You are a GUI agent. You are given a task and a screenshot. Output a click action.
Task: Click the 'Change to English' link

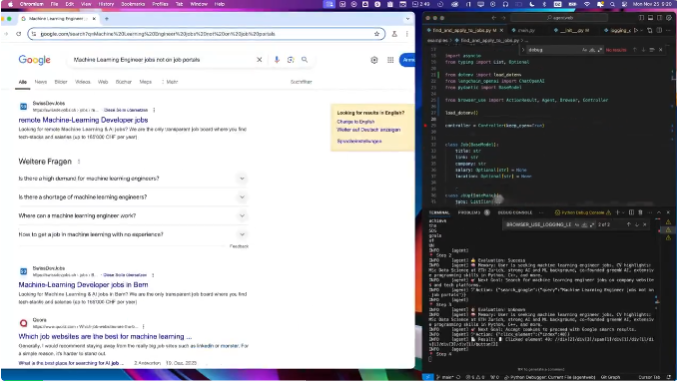click(356, 122)
